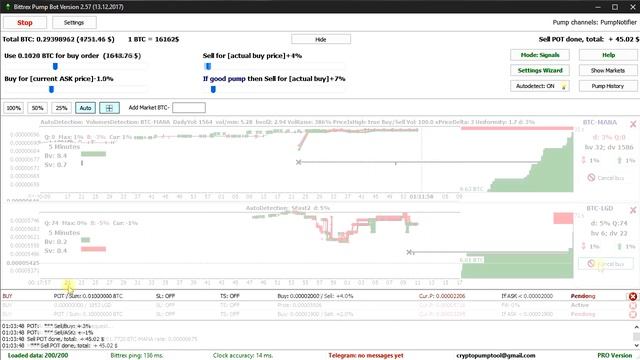Click the PRO Version label
Image resolution: width=640 pixels, height=360 pixels.
click(614, 356)
